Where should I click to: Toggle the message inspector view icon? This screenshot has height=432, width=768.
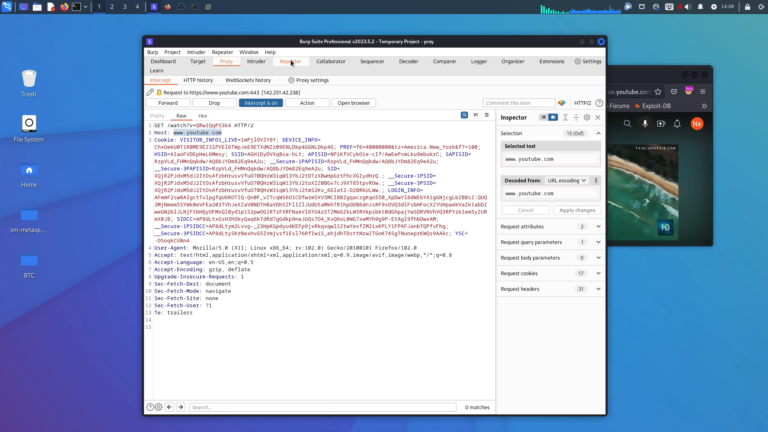(x=464, y=115)
